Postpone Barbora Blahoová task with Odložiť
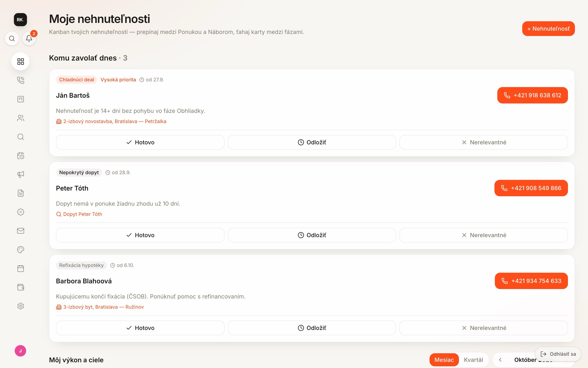 [312, 328]
